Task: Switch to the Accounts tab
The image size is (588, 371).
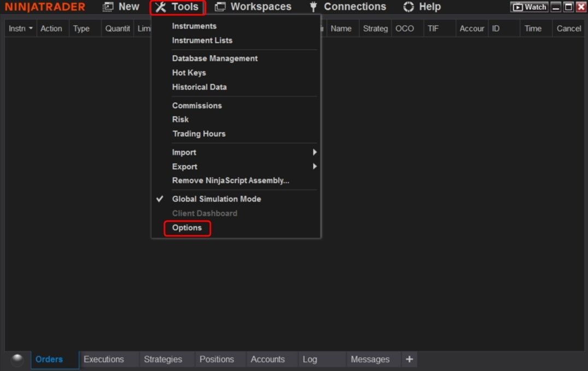Action: [x=272, y=360]
